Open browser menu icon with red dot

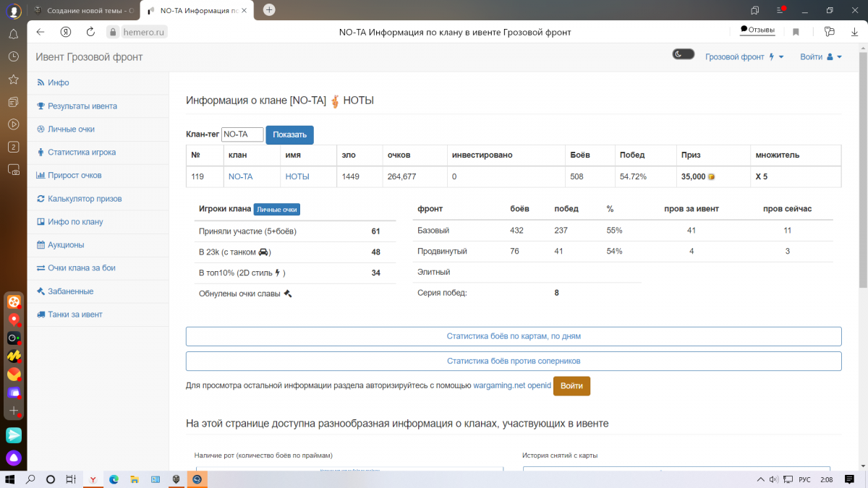[780, 10]
